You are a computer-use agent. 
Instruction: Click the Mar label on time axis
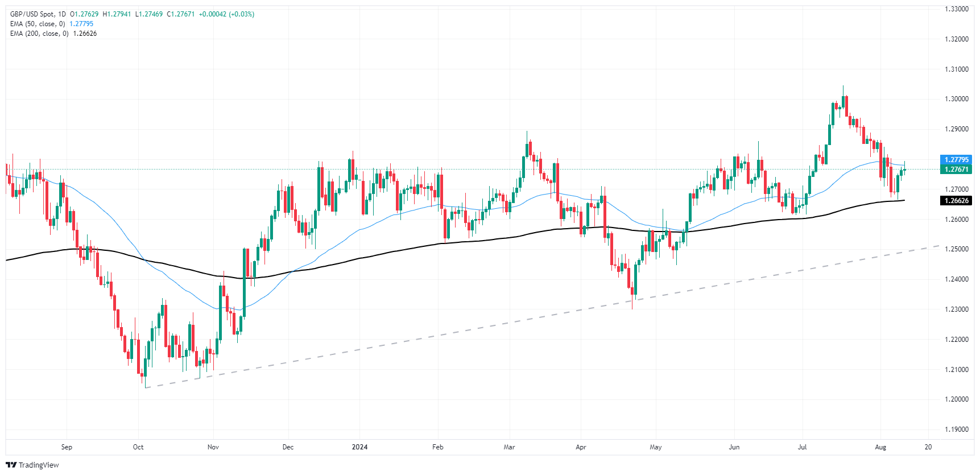pyautogui.click(x=509, y=447)
